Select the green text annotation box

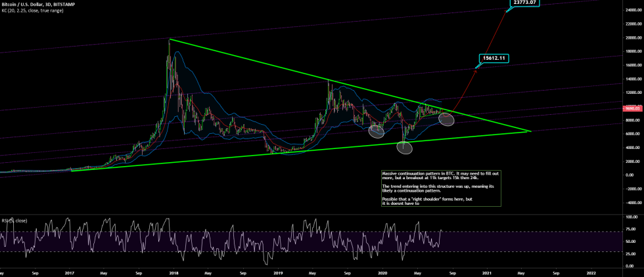440,188
